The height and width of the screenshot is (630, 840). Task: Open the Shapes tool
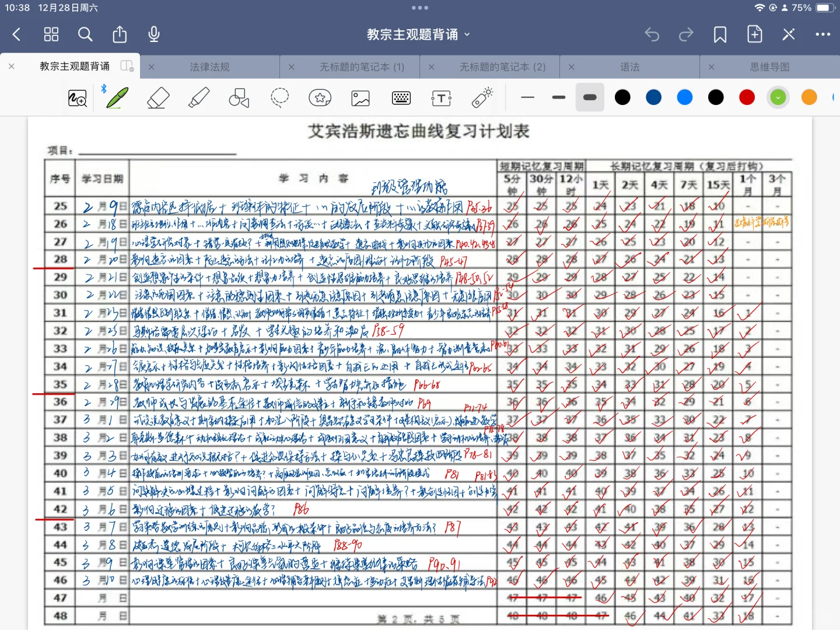point(239,97)
